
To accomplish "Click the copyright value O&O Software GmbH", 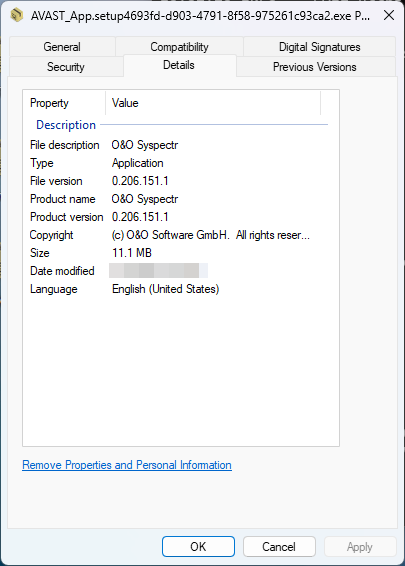I will click(210, 235).
